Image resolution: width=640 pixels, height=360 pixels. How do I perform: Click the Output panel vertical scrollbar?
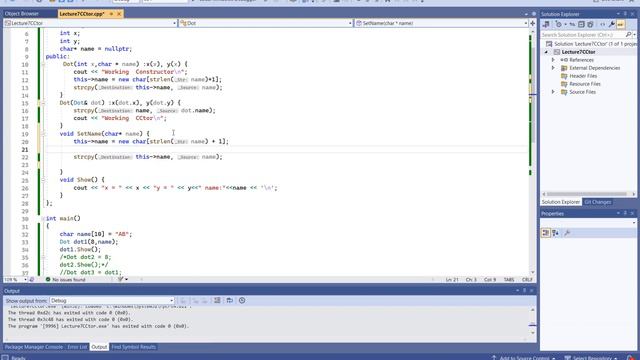(x=532, y=321)
